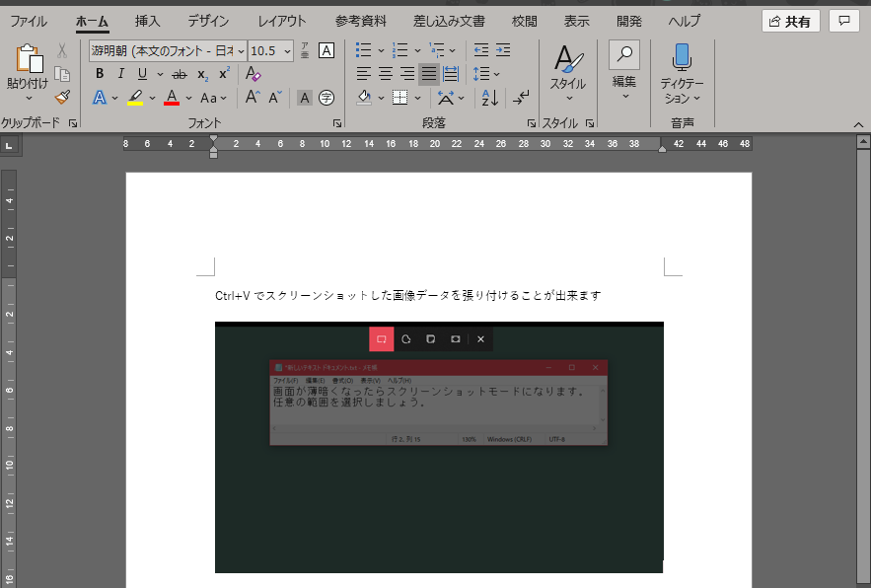Open the Editing (編集) search menu
Viewport: 871px width, 588px height.
click(623, 71)
